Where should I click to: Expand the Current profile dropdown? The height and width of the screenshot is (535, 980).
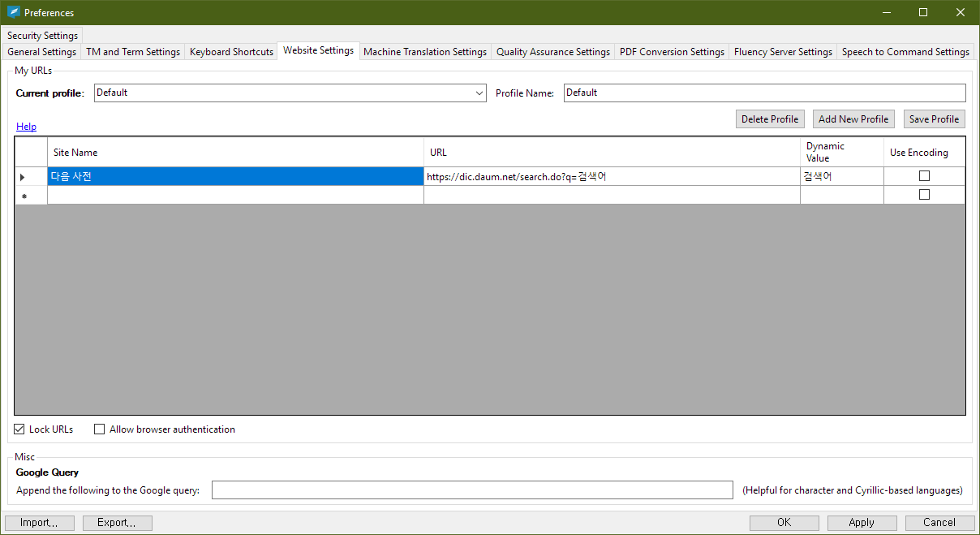click(479, 93)
